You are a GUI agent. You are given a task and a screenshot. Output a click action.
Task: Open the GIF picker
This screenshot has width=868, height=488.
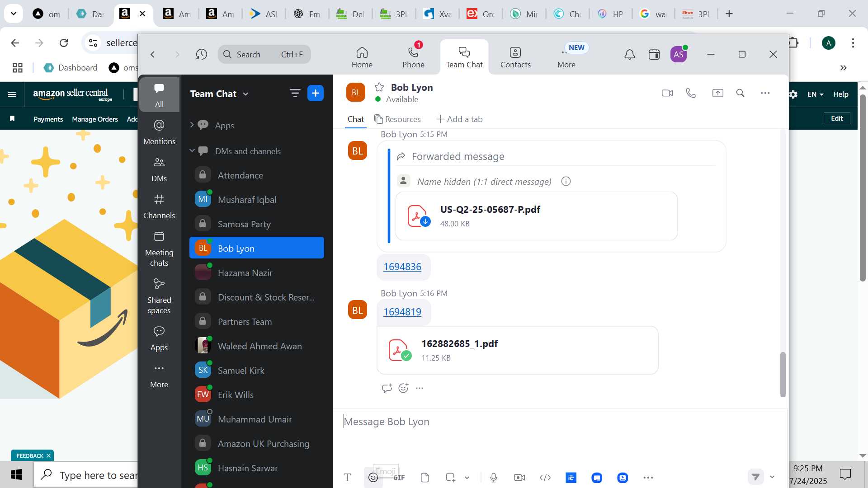399,478
